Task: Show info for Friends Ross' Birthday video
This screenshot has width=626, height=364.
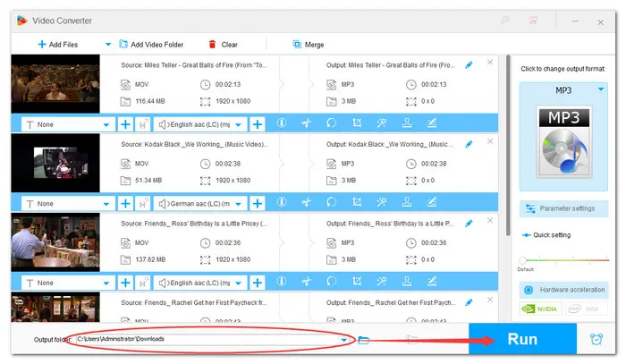Action: click(281, 283)
